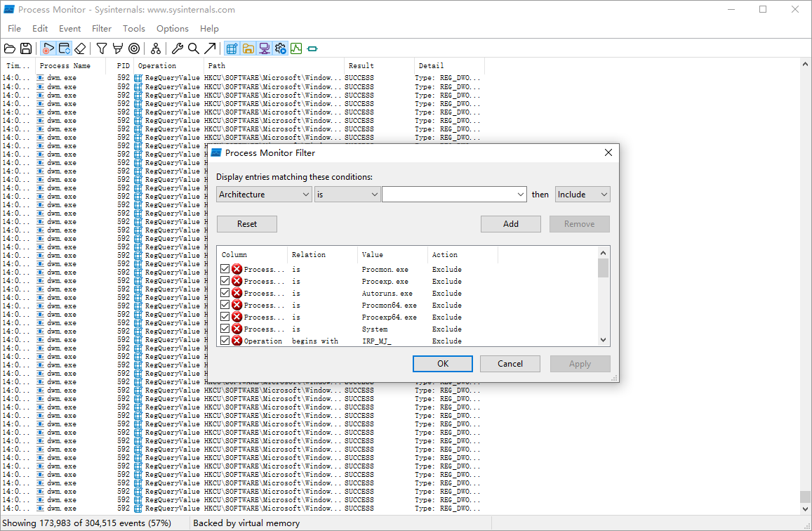Click the Highlight marker icon
Image resolution: width=812 pixels, height=531 pixels.
pos(118,48)
